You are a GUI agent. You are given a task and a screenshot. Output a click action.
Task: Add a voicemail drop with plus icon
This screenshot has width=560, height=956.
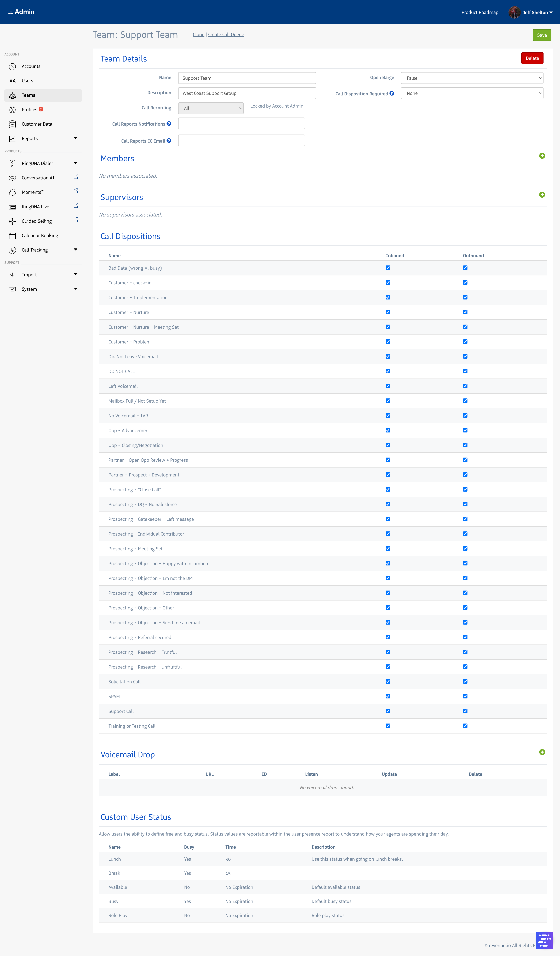542,752
